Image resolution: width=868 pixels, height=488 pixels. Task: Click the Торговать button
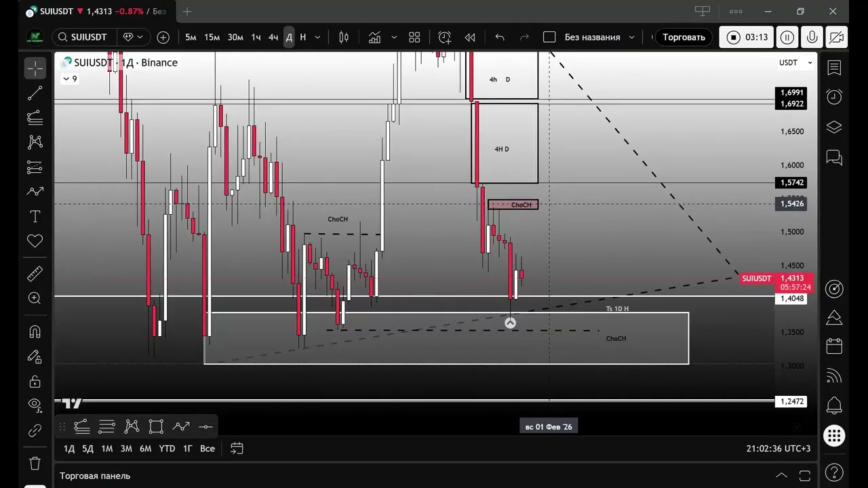(x=684, y=37)
